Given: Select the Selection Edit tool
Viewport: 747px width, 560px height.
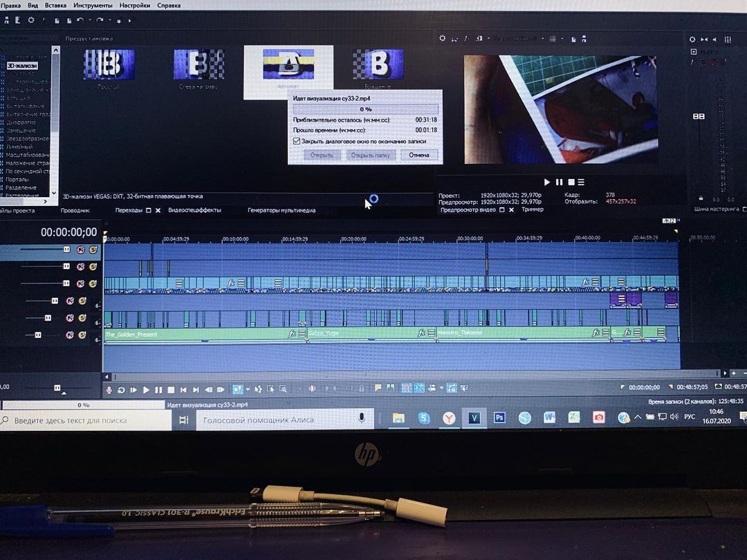Looking at the screenshot, I should 270,389.
